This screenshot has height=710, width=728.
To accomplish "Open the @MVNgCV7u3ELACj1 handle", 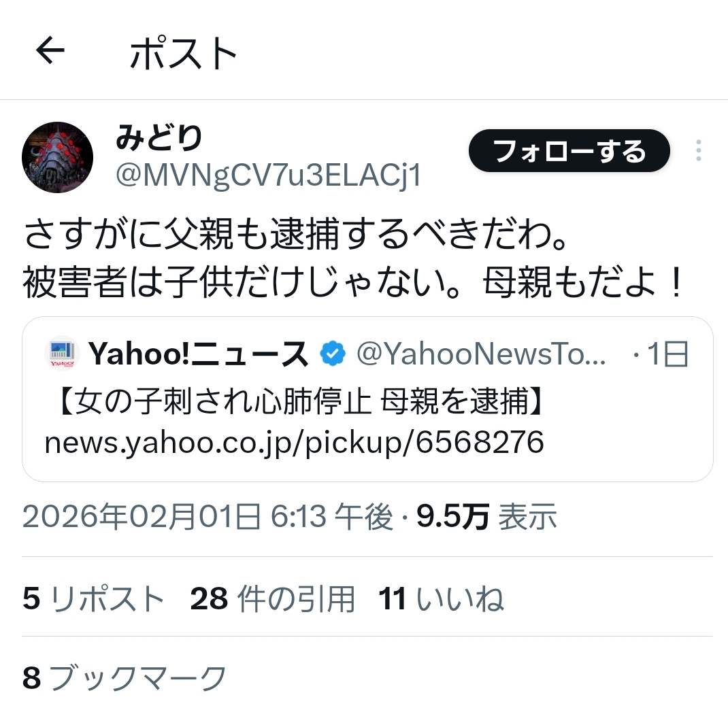I will point(268,175).
